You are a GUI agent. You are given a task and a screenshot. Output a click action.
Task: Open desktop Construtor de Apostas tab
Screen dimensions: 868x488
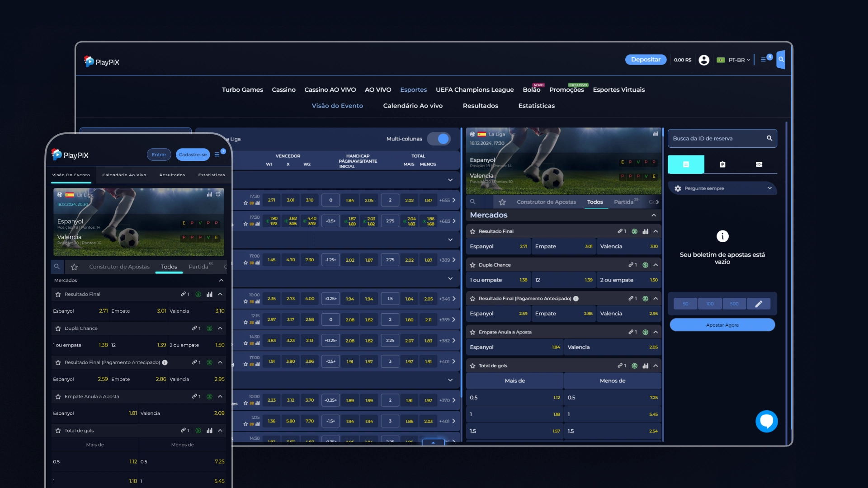tap(546, 202)
